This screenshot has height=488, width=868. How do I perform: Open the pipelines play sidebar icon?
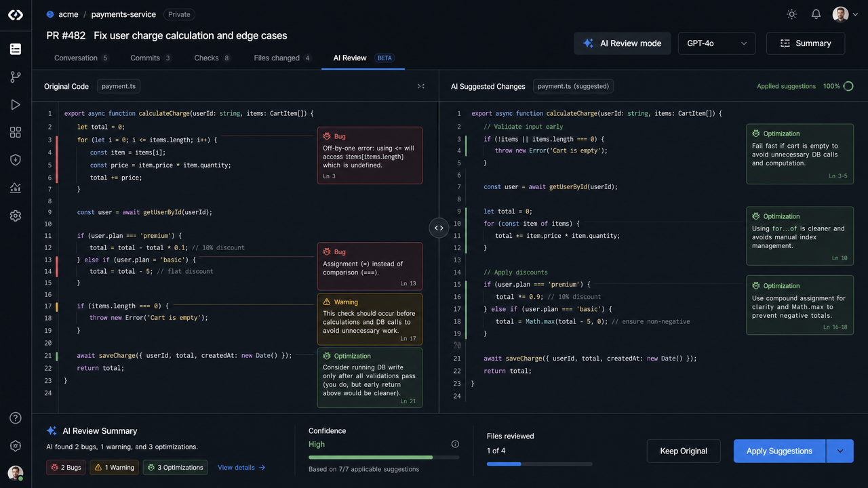click(x=16, y=104)
